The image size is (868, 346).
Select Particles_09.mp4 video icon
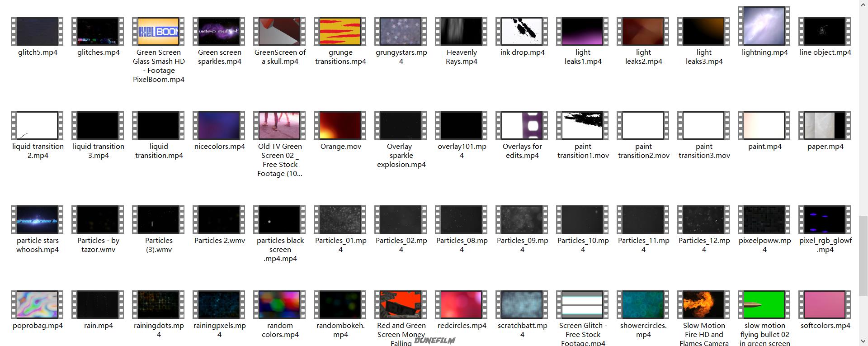pyautogui.click(x=522, y=220)
